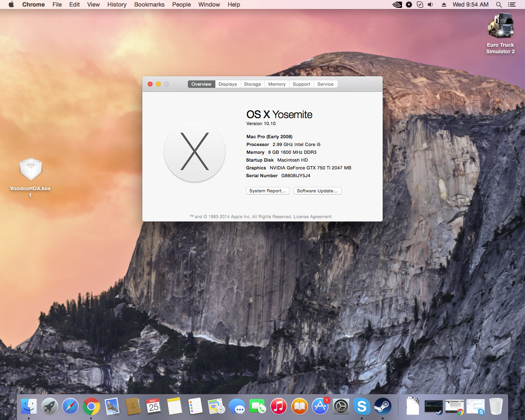Open Safari compass icon in Dock
The height and width of the screenshot is (420, 525).
pos(71,406)
